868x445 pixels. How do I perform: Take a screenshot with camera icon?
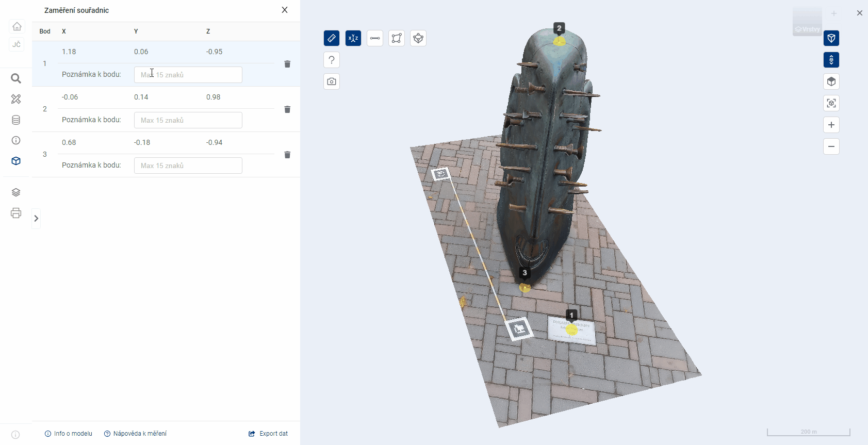332,81
